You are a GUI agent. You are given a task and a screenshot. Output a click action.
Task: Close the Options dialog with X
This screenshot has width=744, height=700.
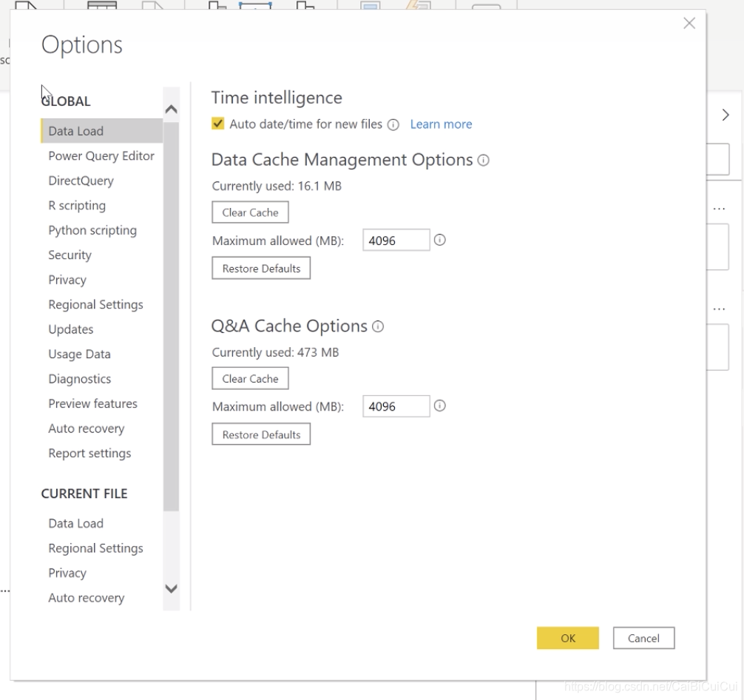689,23
